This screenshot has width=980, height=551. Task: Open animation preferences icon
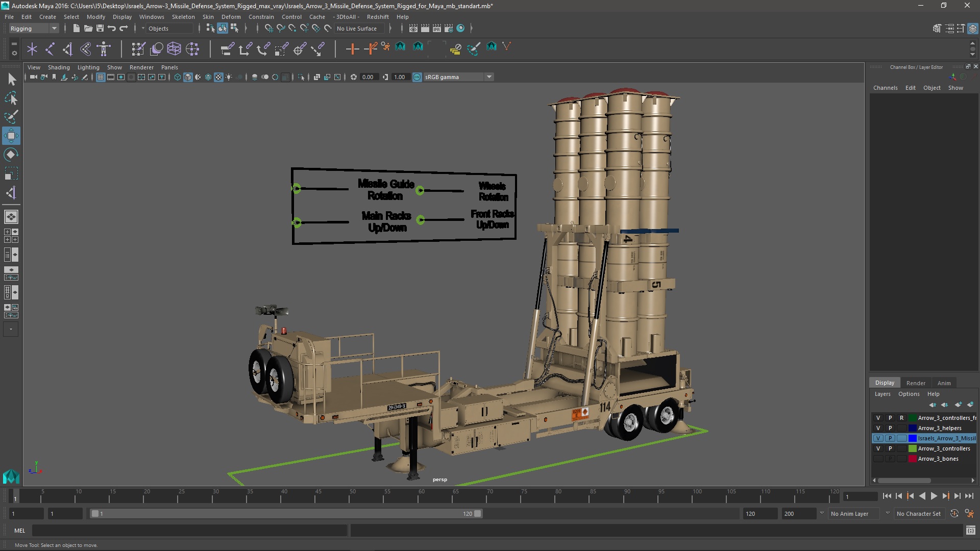coord(969,514)
